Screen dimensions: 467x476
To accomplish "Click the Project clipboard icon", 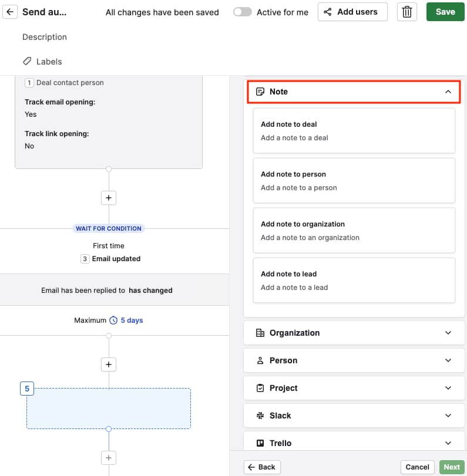I will pos(260,388).
